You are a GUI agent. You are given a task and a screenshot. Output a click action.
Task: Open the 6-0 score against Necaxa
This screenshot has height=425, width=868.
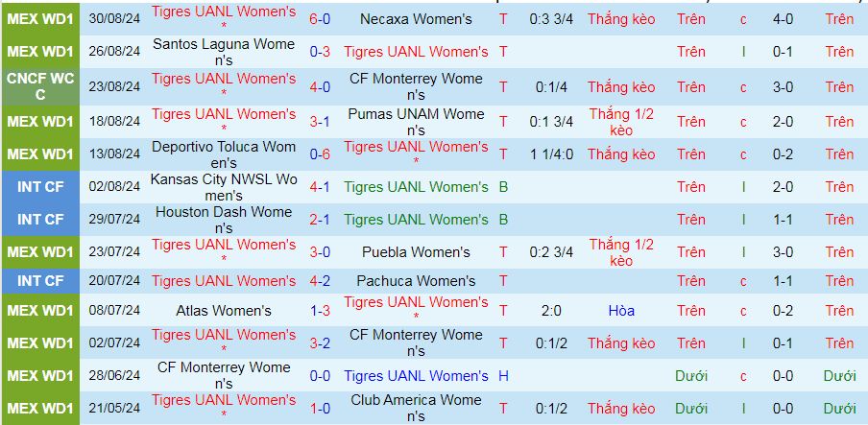(x=320, y=19)
